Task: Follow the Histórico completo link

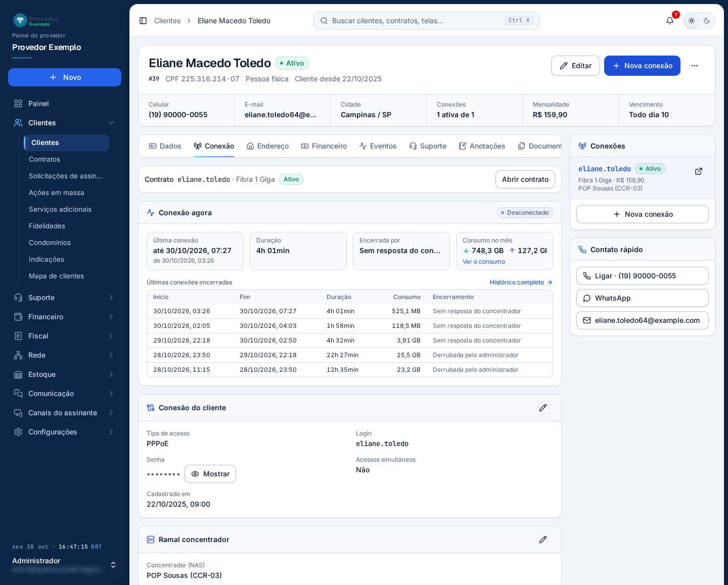Action: tap(521, 282)
